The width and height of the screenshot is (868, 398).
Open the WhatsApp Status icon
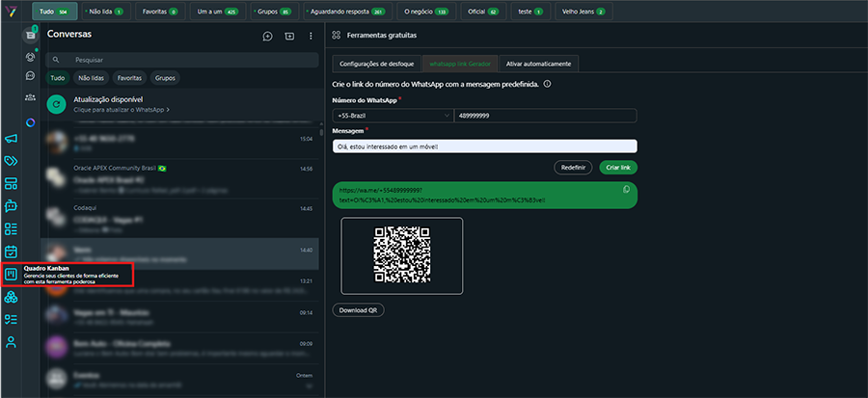coord(31,56)
